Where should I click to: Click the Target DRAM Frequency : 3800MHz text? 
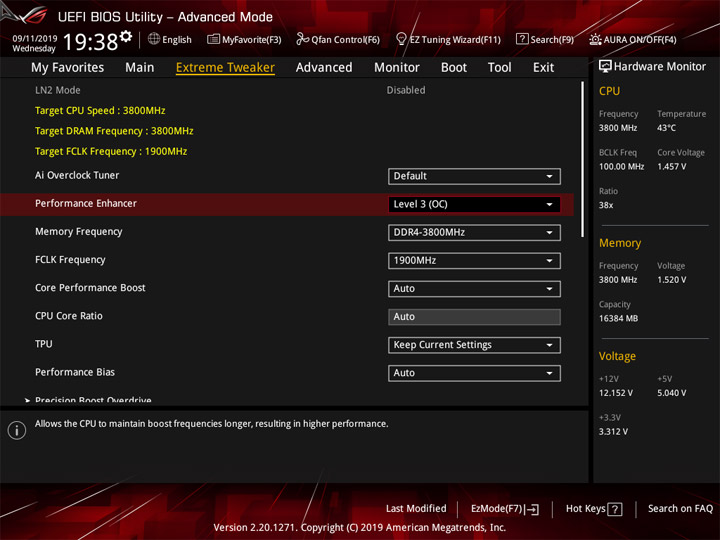point(114,131)
